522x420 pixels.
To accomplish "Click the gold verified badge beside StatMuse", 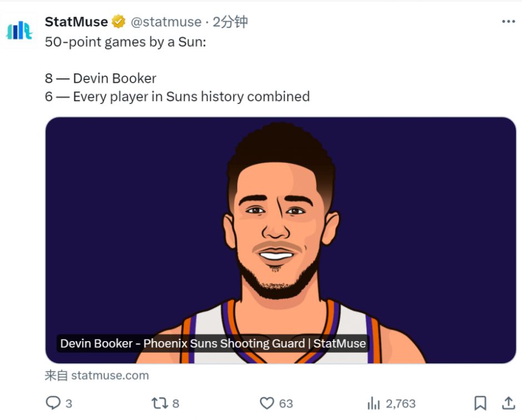I will pyautogui.click(x=119, y=22).
